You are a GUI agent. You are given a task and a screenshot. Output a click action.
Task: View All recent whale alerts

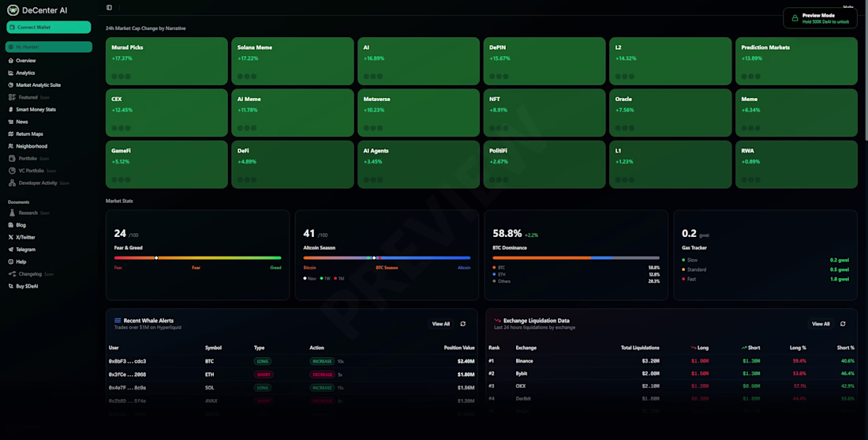440,324
